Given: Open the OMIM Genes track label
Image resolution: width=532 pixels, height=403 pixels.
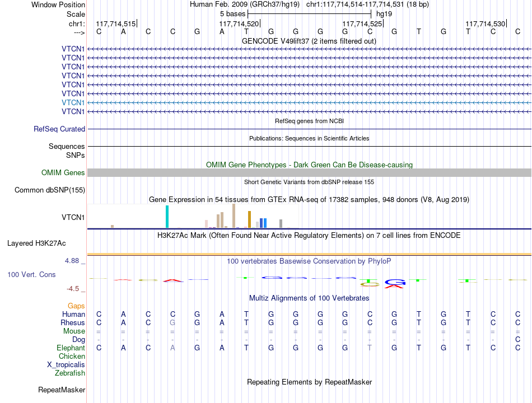Looking at the screenshot, I should pos(63,172).
